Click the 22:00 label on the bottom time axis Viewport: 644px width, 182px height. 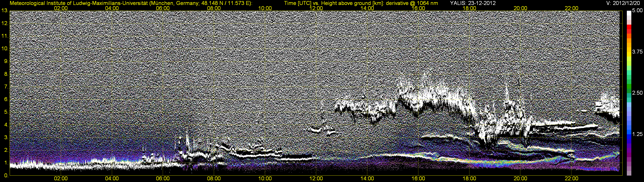[x=571, y=179]
